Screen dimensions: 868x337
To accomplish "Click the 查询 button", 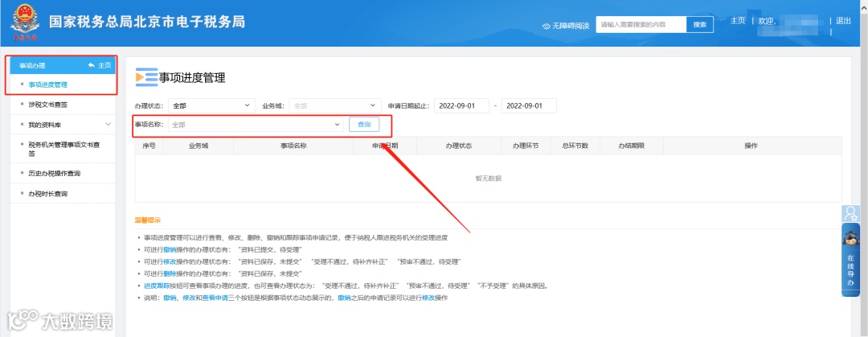I will point(364,125).
